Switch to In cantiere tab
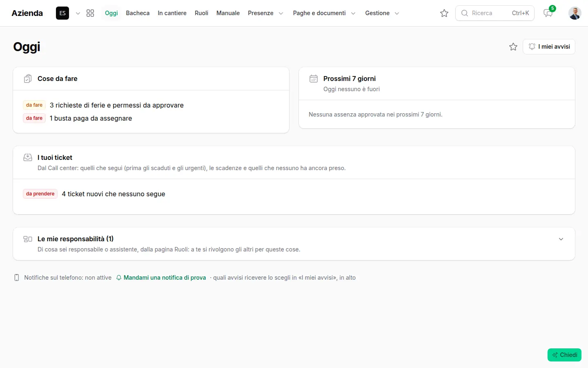Viewport: 588px width, 368px height. (172, 13)
